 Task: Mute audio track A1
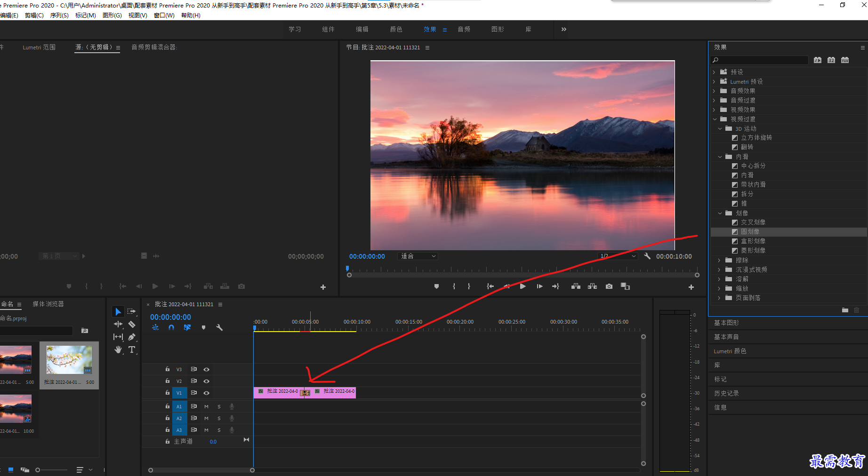tap(206, 407)
